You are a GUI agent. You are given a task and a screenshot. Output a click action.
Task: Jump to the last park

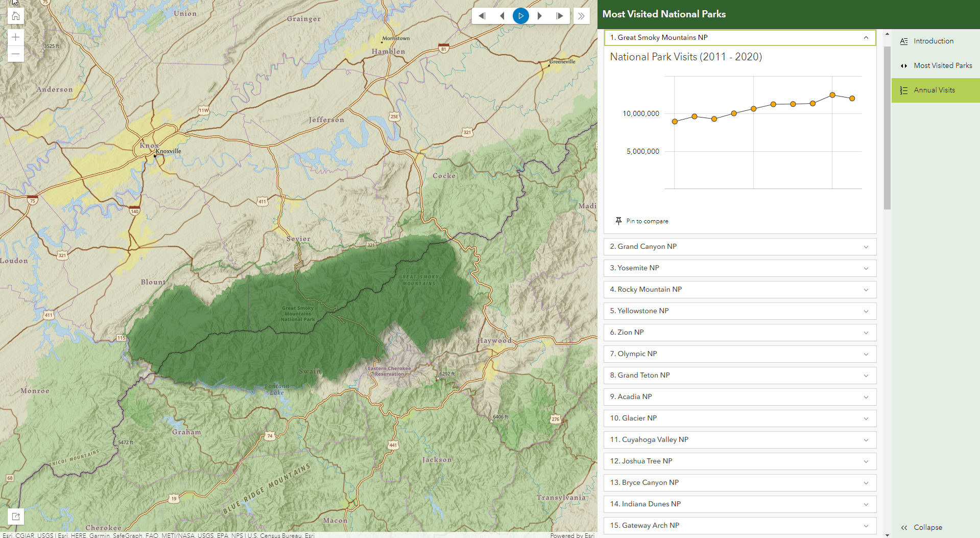(x=560, y=16)
